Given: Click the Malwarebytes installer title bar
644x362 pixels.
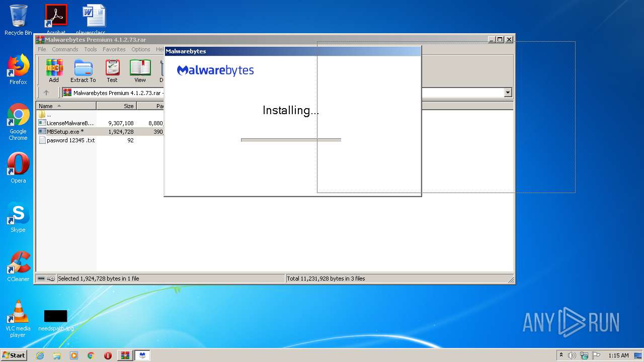Looking at the screenshot, I should [292, 51].
